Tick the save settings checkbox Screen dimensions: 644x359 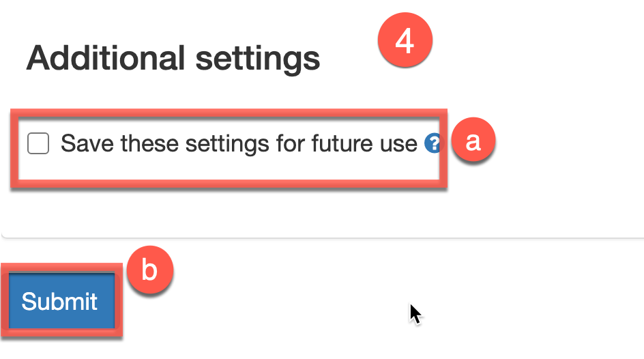click(38, 144)
